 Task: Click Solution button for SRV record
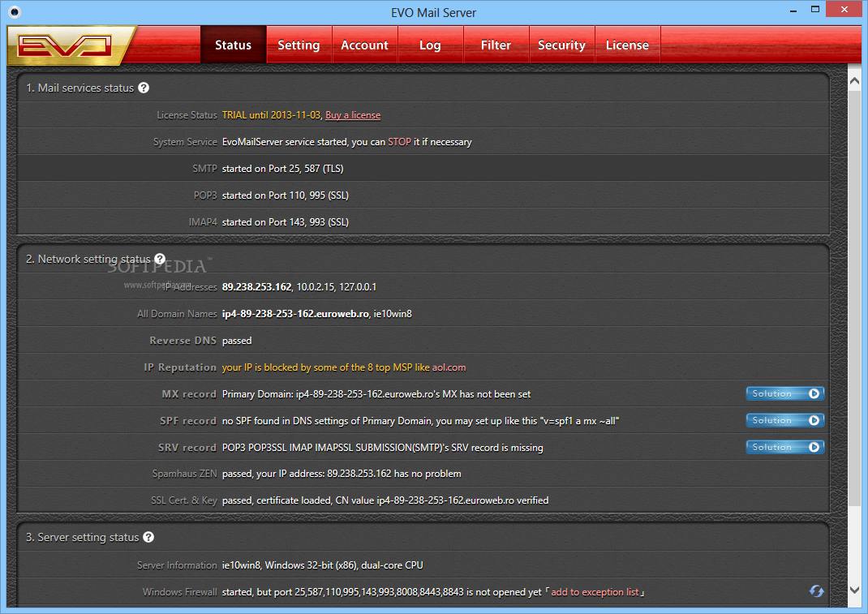coord(785,447)
